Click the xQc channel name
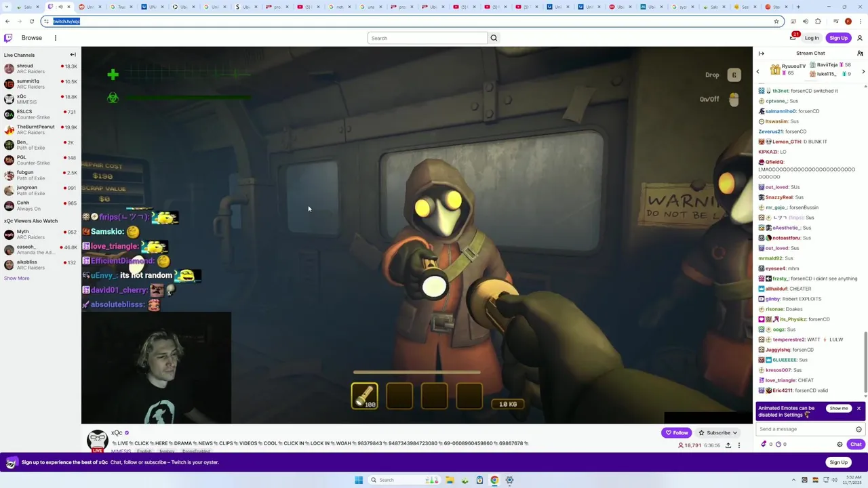 (x=117, y=432)
